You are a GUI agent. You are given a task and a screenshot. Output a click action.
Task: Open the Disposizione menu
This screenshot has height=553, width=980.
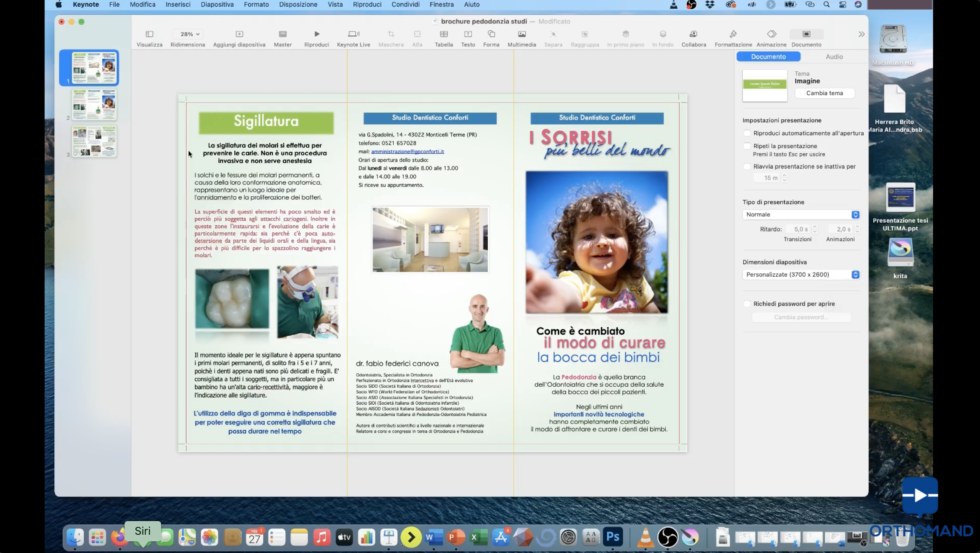point(298,5)
